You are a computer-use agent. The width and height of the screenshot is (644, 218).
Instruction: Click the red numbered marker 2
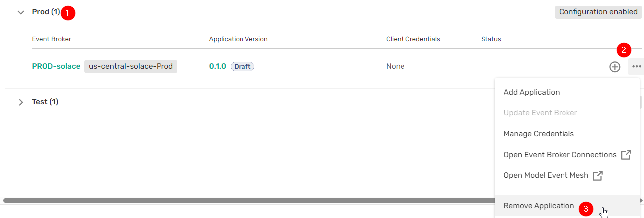(x=624, y=50)
